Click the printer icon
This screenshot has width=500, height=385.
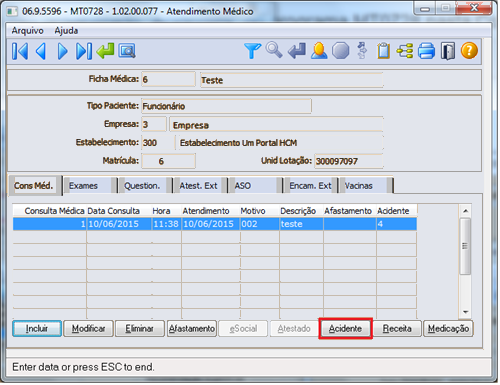click(x=426, y=51)
